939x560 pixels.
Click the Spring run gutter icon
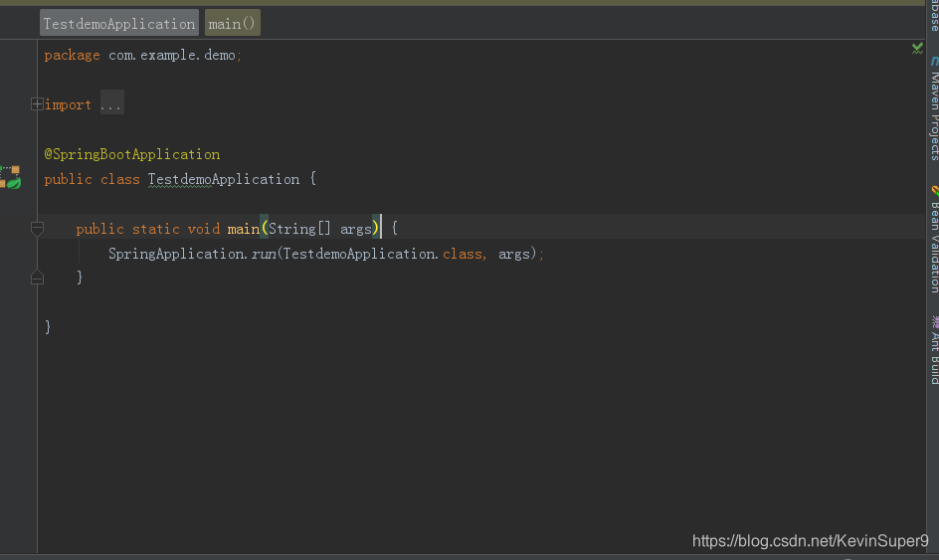pos(11,177)
